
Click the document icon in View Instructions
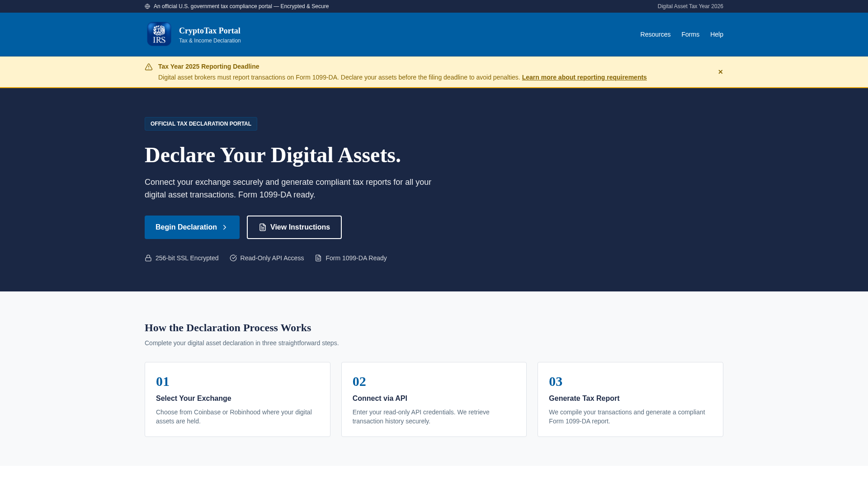pos(263,227)
